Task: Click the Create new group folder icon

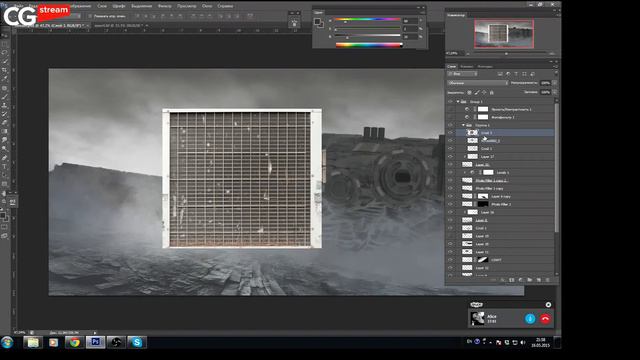Action: coord(529,280)
